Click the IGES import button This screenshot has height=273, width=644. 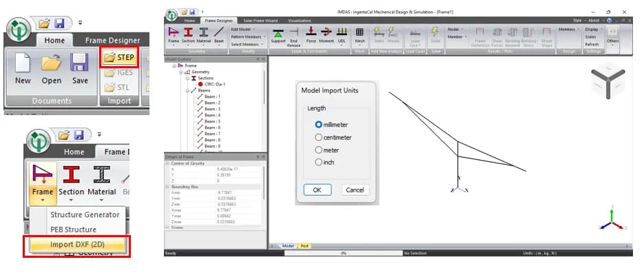(119, 73)
